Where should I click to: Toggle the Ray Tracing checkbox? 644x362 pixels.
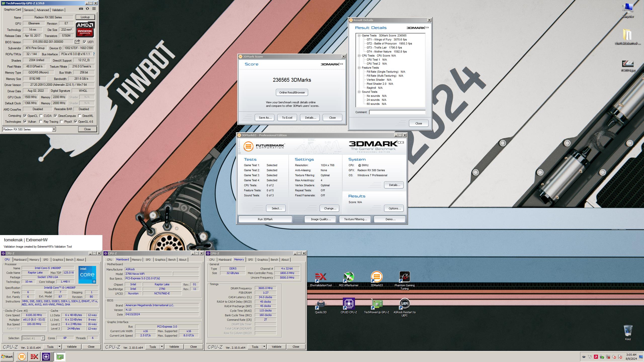coord(41,122)
